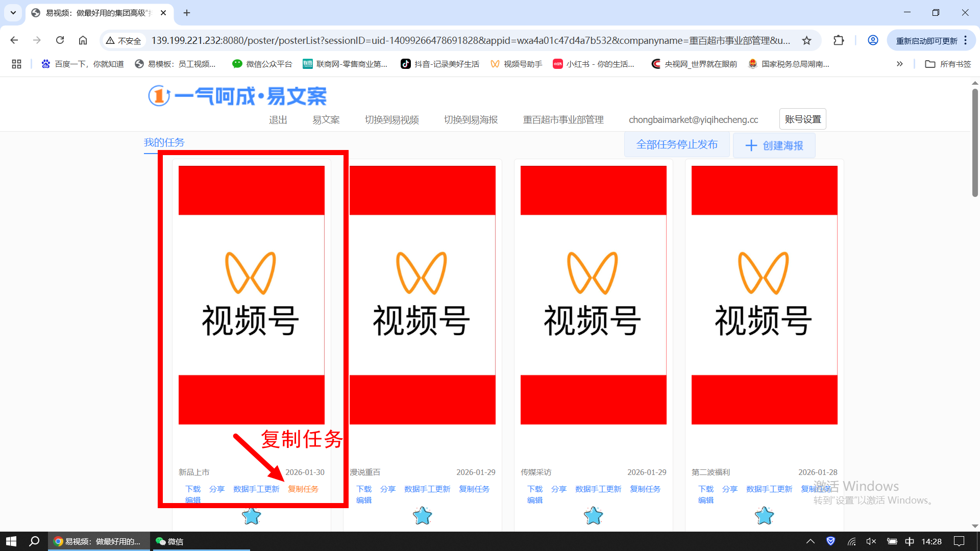Select 切换到易视频 in the navigation

pos(392,119)
